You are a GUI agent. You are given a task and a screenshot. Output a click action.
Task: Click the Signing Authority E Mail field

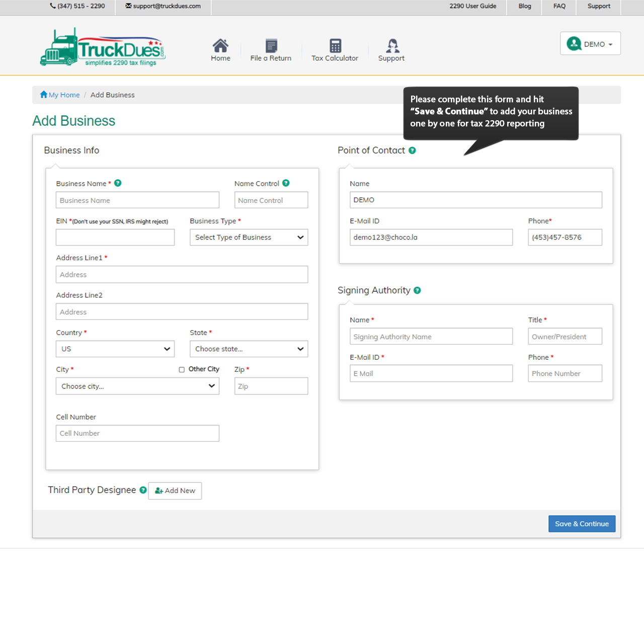tap(431, 373)
